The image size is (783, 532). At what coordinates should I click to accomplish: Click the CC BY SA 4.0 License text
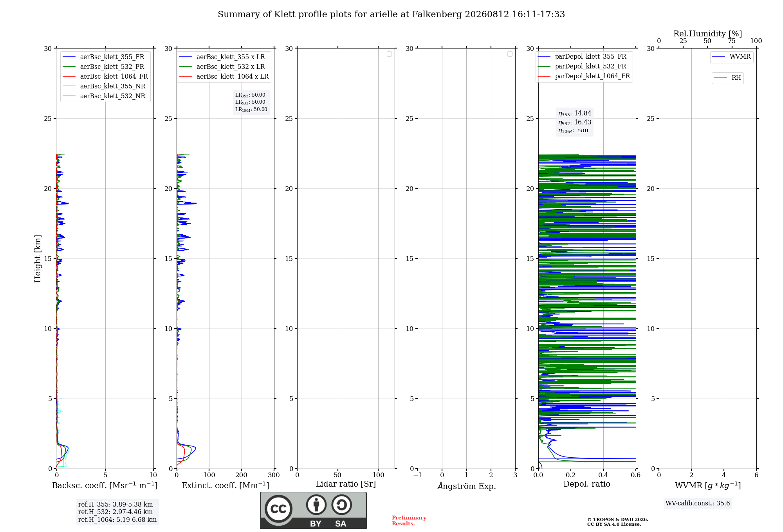[x=614, y=524]
